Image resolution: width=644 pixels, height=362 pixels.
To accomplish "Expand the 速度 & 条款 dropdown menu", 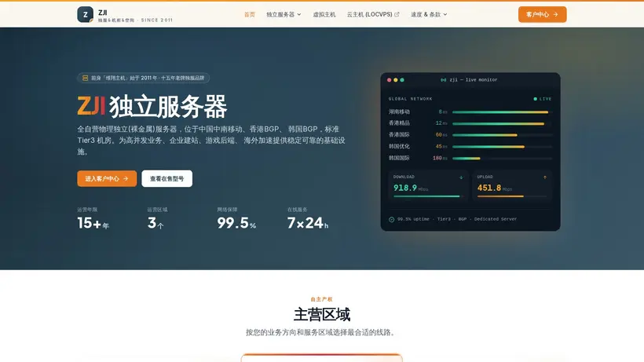I will point(429,14).
